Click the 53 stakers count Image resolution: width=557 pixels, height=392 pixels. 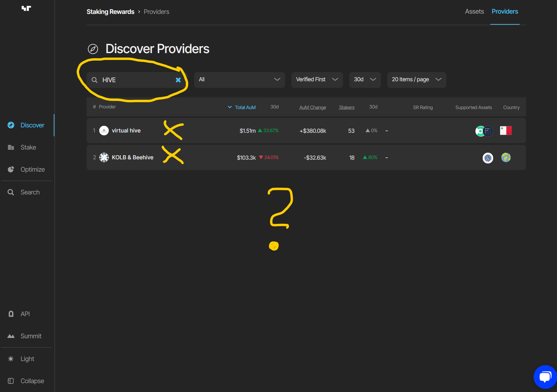pyautogui.click(x=351, y=131)
